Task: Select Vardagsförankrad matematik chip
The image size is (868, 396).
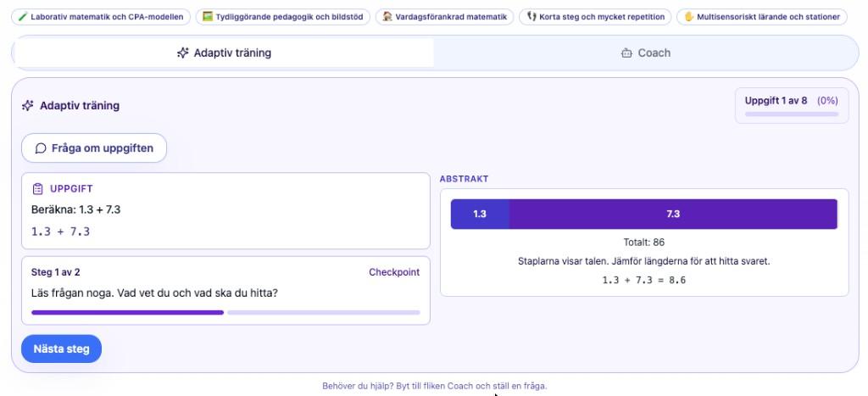Action: click(444, 17)
